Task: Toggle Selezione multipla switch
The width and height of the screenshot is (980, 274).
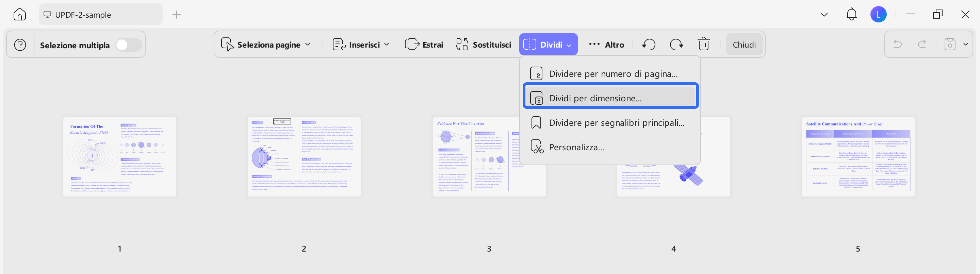Action: coord(129,45)
